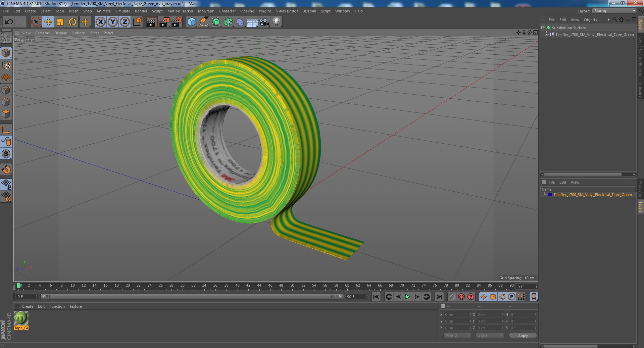Image resolution: width=644 pixels, height=348 pixels.
Task: Switch to Texture mode
Action: (x=6, y=65)
